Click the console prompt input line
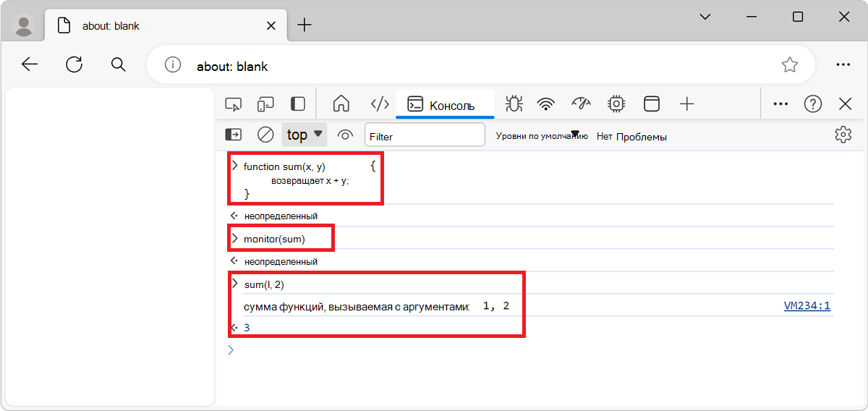Image resolution: width=868 pixels, height=411 pixels. [x=532, y=350]
